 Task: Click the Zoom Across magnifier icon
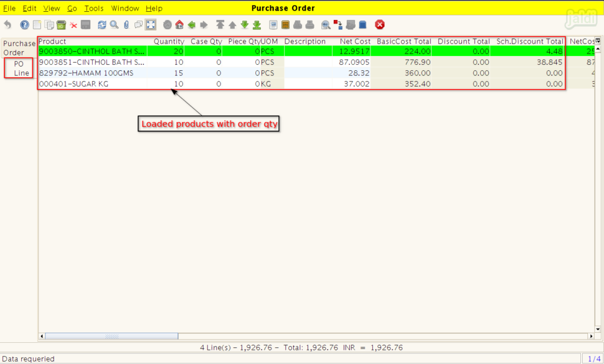click(326, 25)
